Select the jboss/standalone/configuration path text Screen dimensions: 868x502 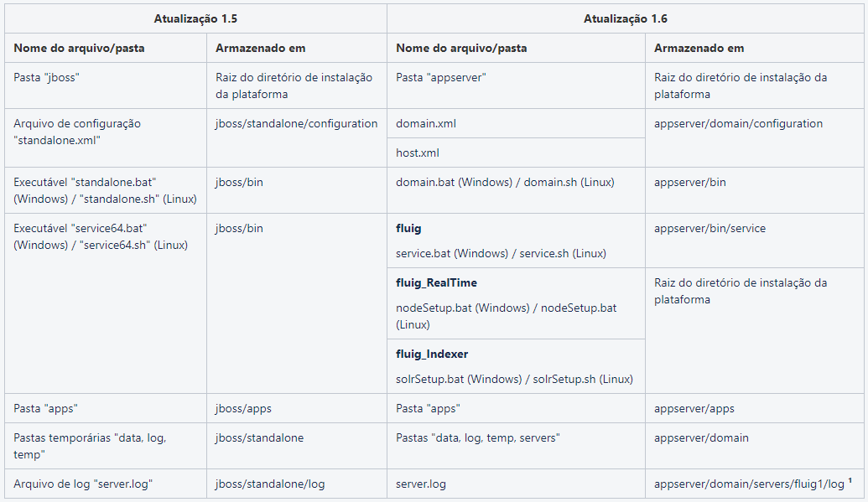pos(297,123)
